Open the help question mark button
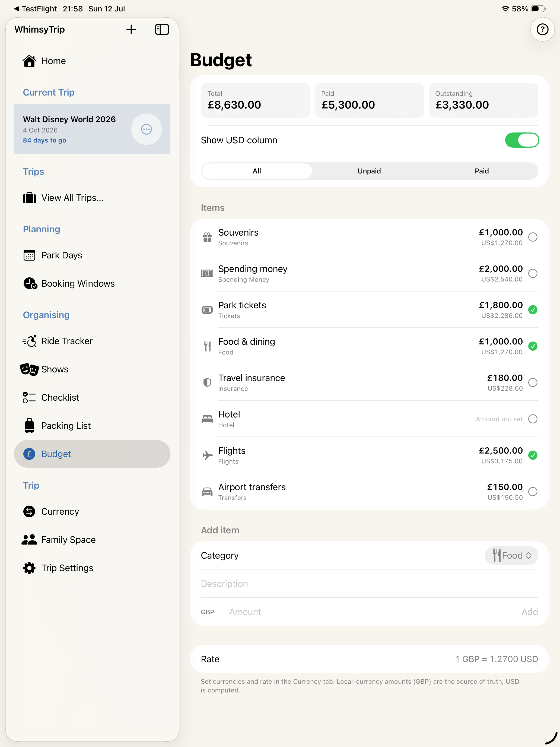This screenshot has width=560, height=747. coord(542,29)
